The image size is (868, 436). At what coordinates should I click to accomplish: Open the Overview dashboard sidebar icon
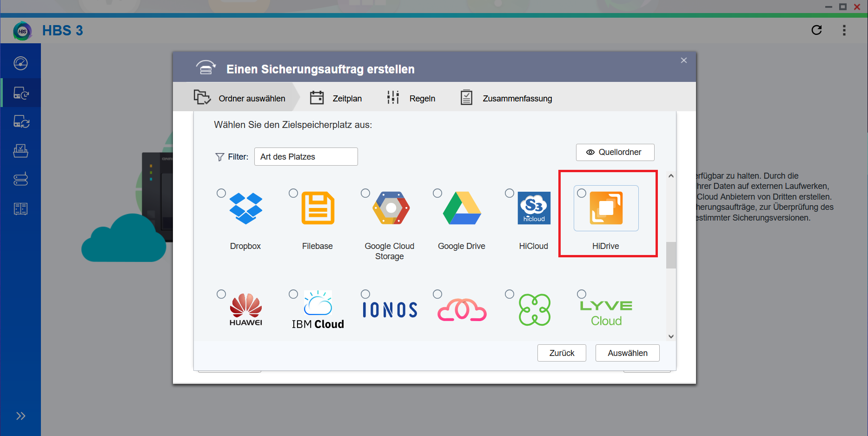pyautogui.click(x=20, y=63)
